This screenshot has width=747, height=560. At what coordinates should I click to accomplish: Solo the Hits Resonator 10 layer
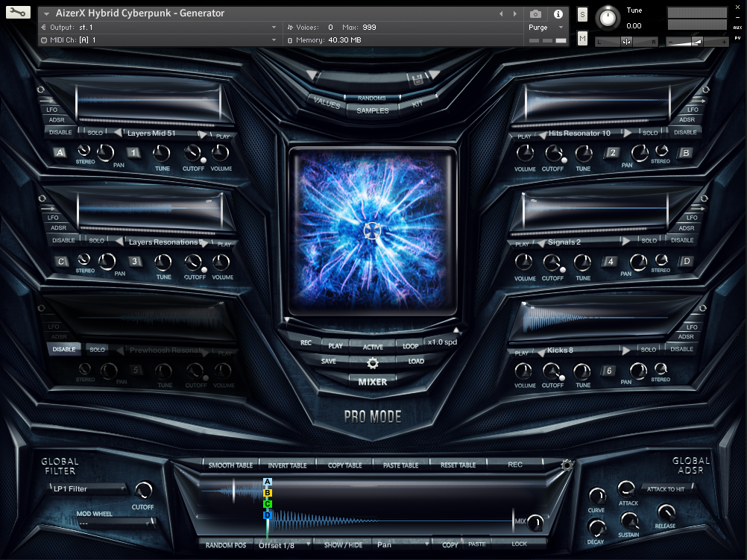650,133
